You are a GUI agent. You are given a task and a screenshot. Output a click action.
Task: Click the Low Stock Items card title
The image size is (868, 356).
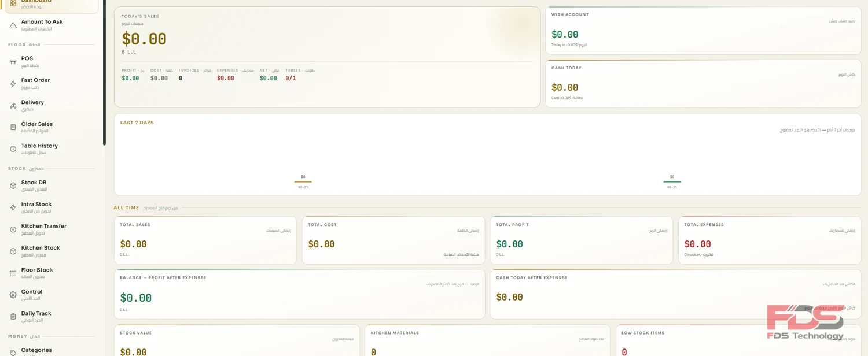pos(643,333)
